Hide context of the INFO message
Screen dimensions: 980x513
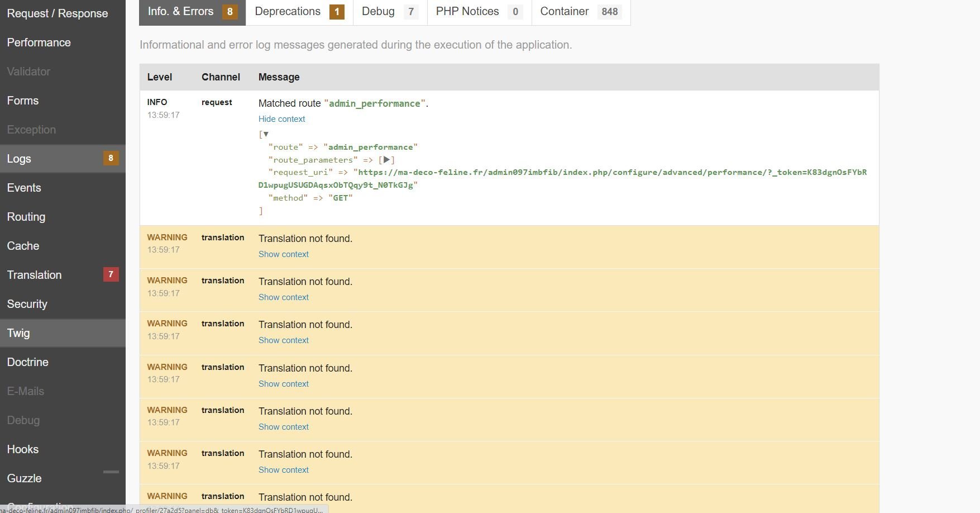pos(281,119)
